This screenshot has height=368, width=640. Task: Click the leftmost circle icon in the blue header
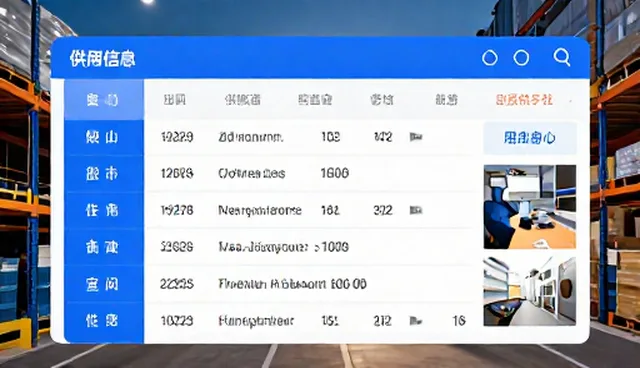point(490,58)
